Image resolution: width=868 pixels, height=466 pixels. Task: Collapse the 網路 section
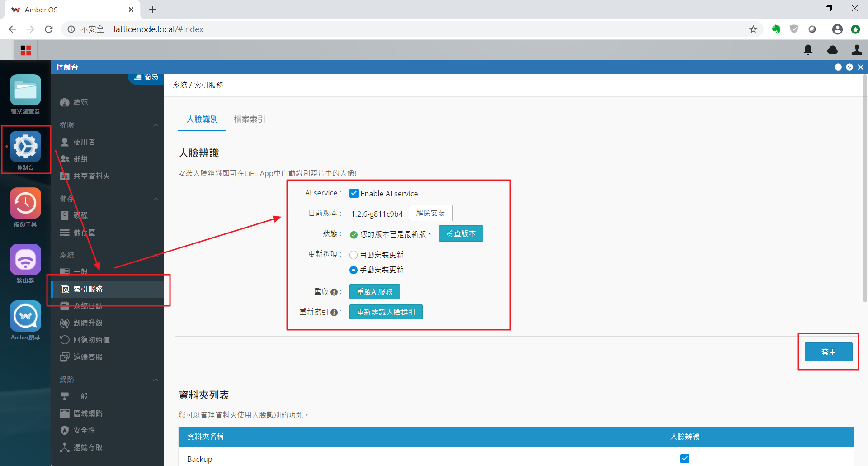click(x=156, y=380)
